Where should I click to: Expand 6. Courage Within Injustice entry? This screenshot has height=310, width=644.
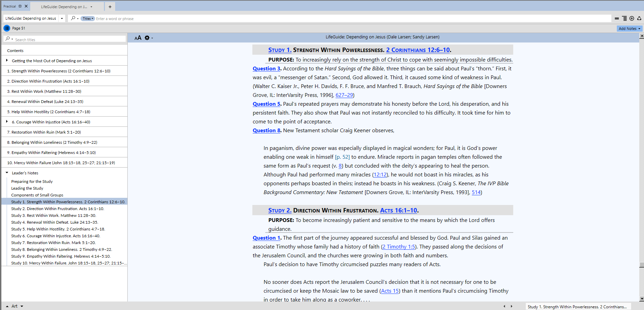pyautogui.click(x=7, y=122)
